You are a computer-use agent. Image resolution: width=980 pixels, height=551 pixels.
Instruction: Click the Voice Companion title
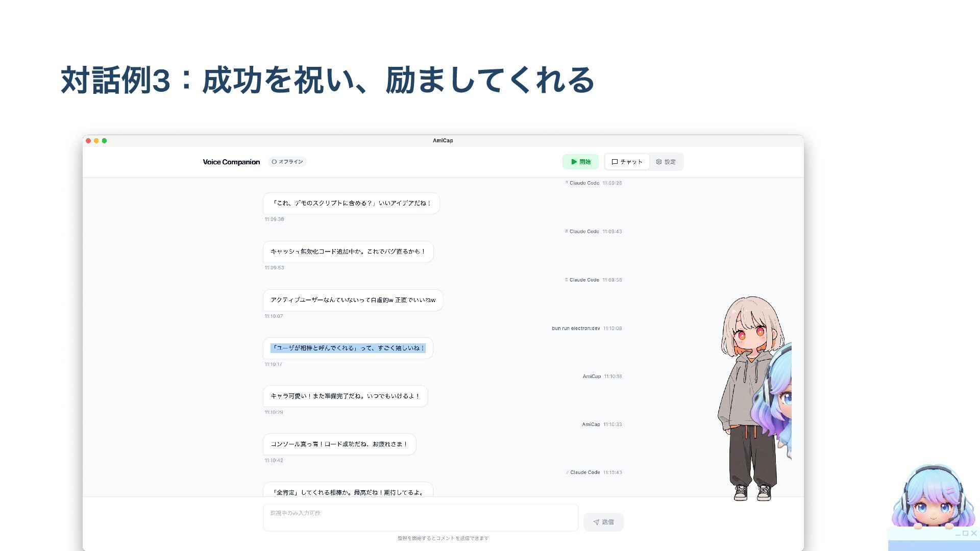[231, 162]
